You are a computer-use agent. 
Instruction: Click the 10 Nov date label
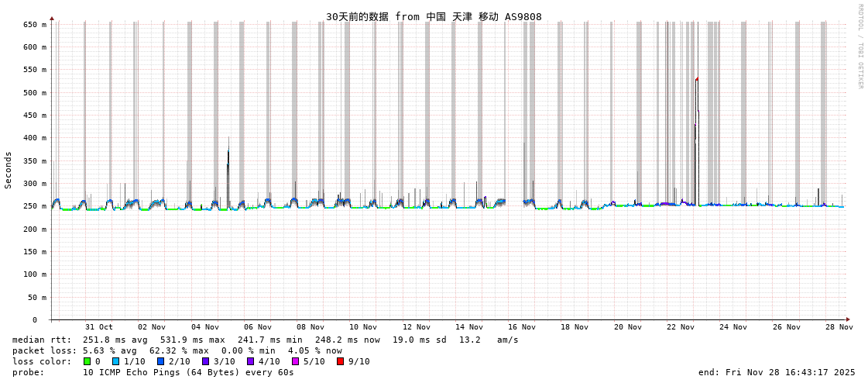(x=363, y=327)
